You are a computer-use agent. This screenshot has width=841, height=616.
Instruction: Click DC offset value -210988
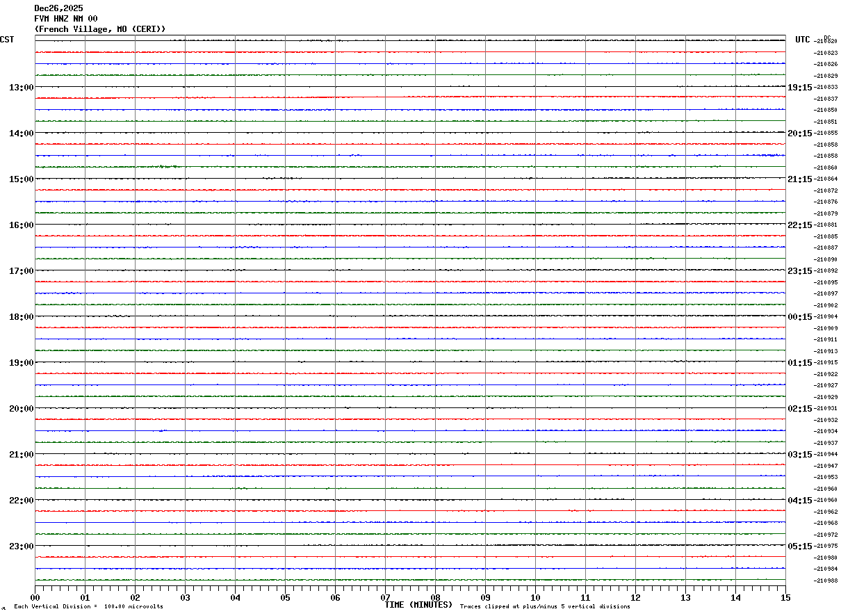click(826, 580)
